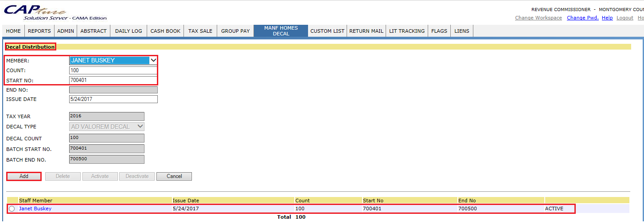Focus the START NO text field
The width and height of the screenshot is (644, 224).
113,80
